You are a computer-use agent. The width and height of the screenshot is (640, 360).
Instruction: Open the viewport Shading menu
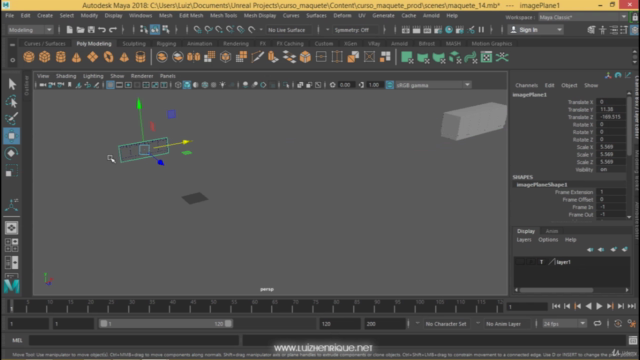coord(66,76)
